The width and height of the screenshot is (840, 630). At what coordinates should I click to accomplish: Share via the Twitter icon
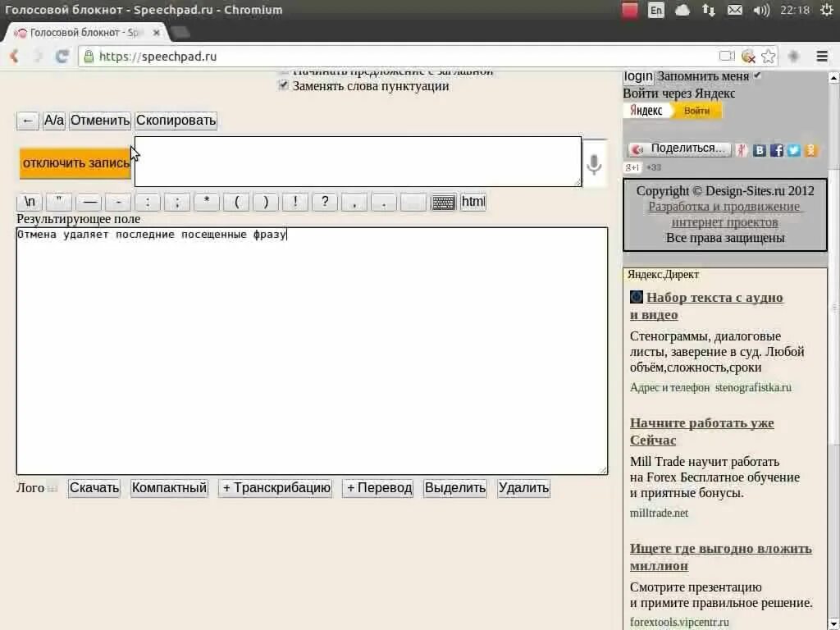[x=794, y=151]
